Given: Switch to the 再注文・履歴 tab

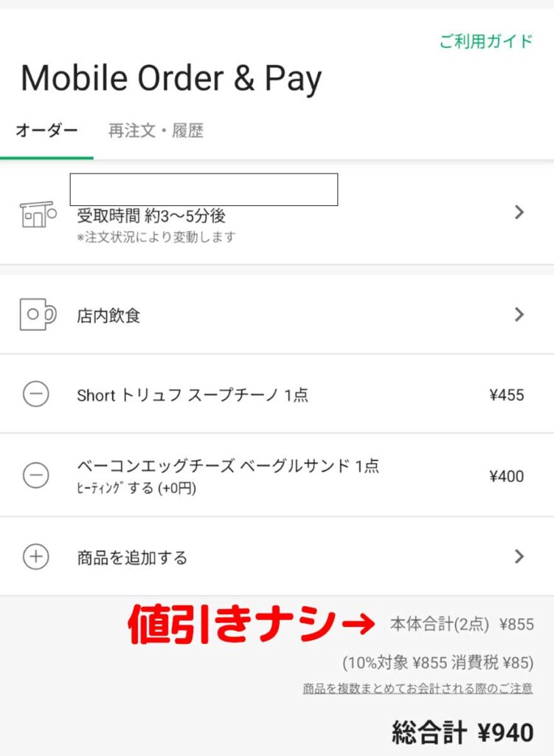Looking at the screenshot, I should click(x=156, y=131).
